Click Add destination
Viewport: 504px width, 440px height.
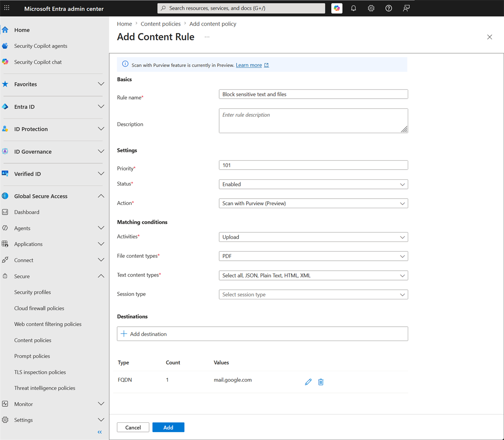coord(262,334)
